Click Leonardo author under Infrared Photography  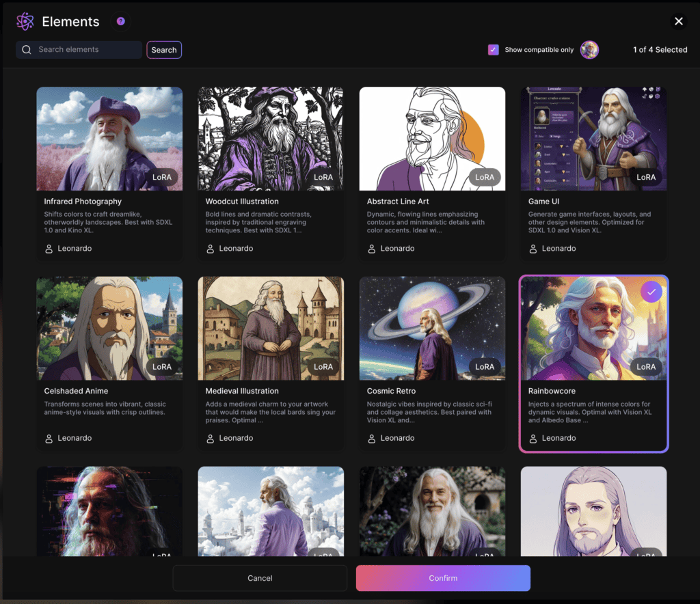click(68, 249)
